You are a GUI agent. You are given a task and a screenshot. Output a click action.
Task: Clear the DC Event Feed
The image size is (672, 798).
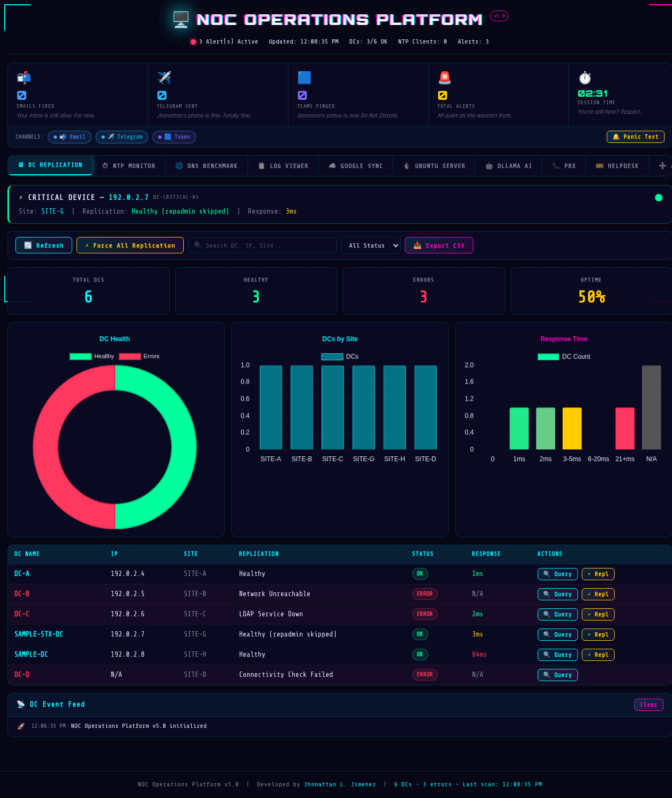(649, 704)
